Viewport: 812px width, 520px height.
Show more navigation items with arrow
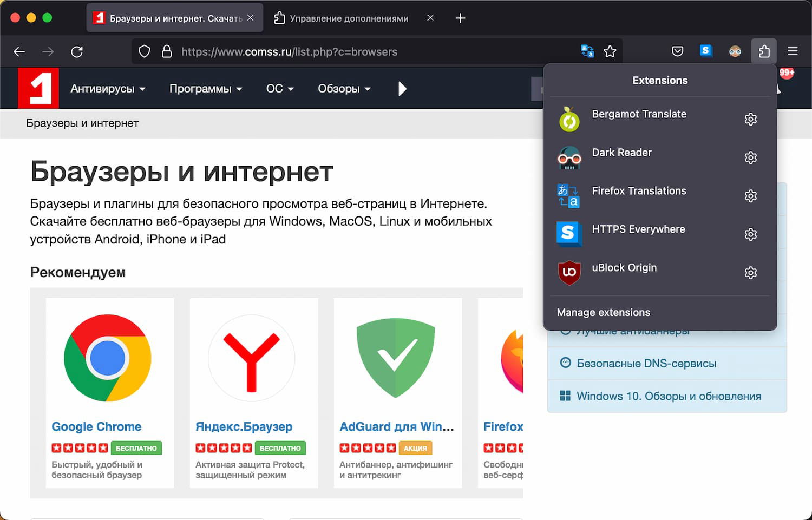pyautogui.click(x=402, y=89)
